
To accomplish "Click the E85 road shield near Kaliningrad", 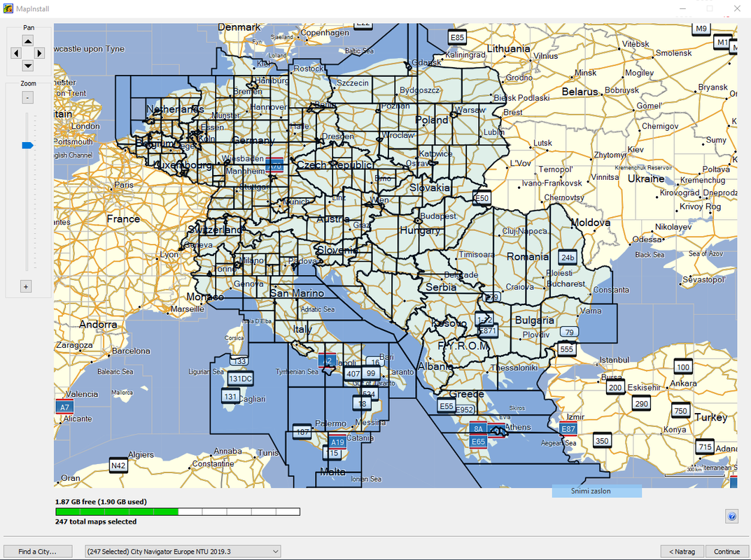I will point(458,37).
